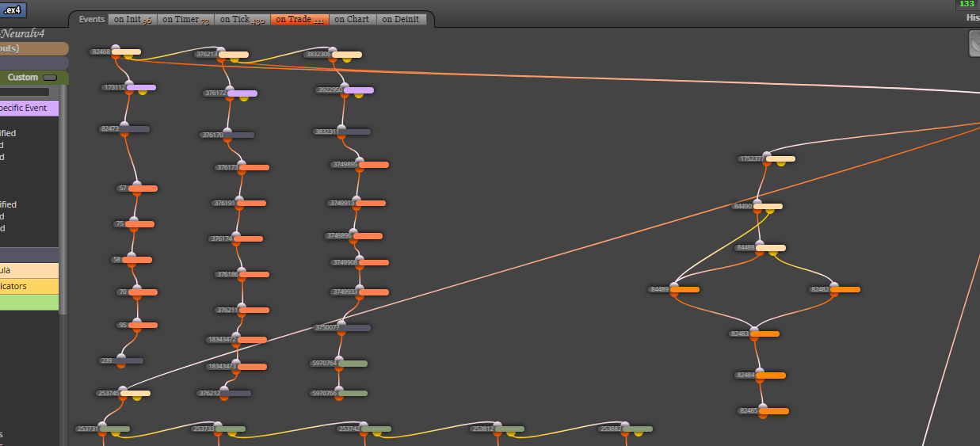
Task: Switch to the on Init events tab
Action: pos(132,19)
